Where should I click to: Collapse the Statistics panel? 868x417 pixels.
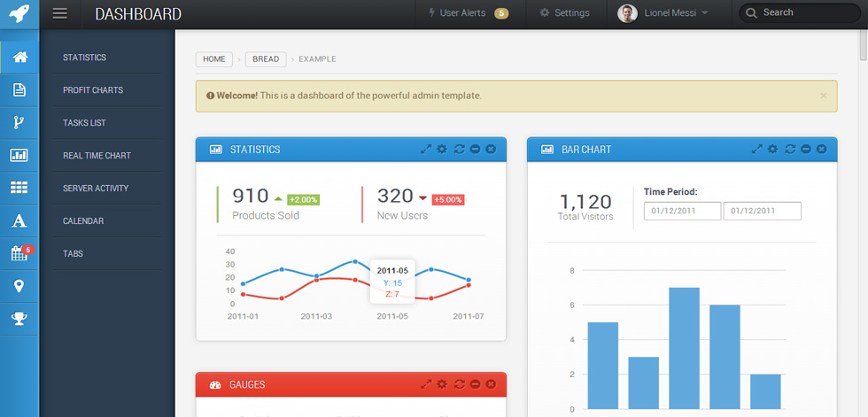pyautogui.click(x=475, y=150)
